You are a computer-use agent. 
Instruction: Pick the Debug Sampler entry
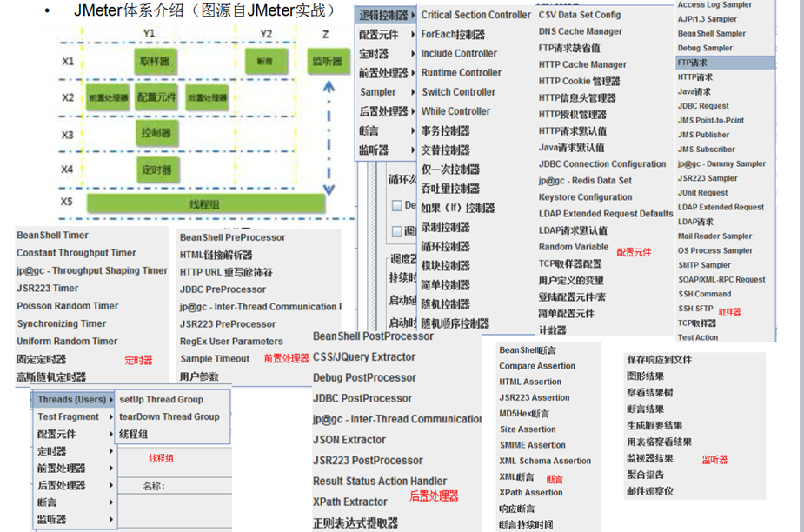(x=705, y=48)
